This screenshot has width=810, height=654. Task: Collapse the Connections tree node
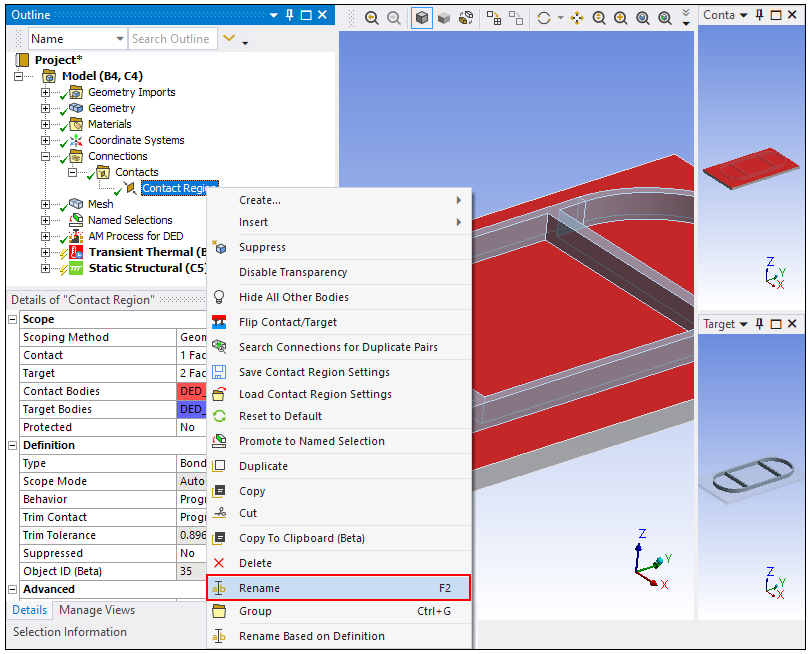(x=45, y=156)
